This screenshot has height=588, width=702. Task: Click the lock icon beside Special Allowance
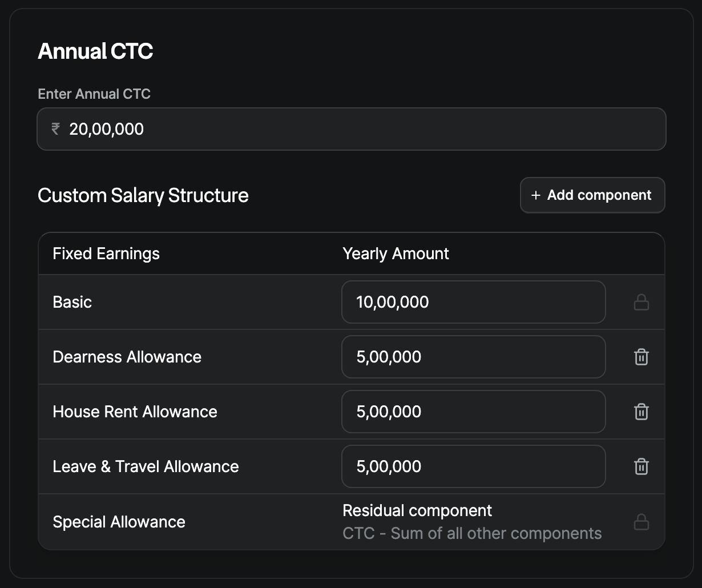pos(642,522)
